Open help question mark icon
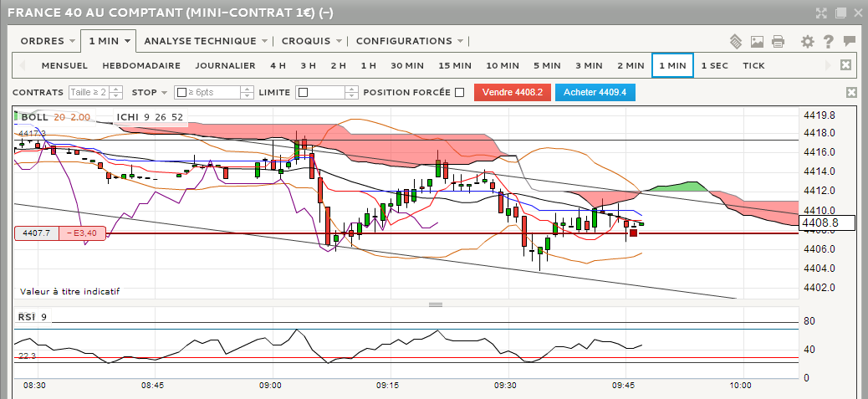This screenshot has width=868, height=399. tap(829, 41)
